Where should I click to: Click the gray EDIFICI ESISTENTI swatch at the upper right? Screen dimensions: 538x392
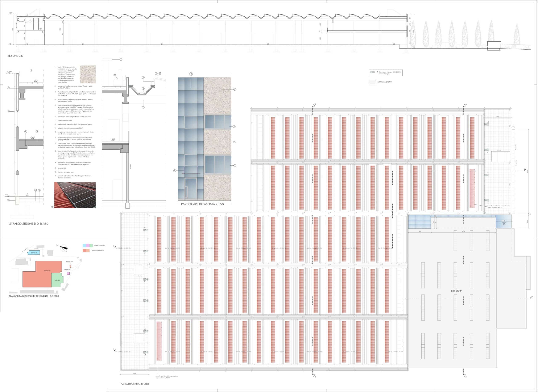(x=372, y=82)
